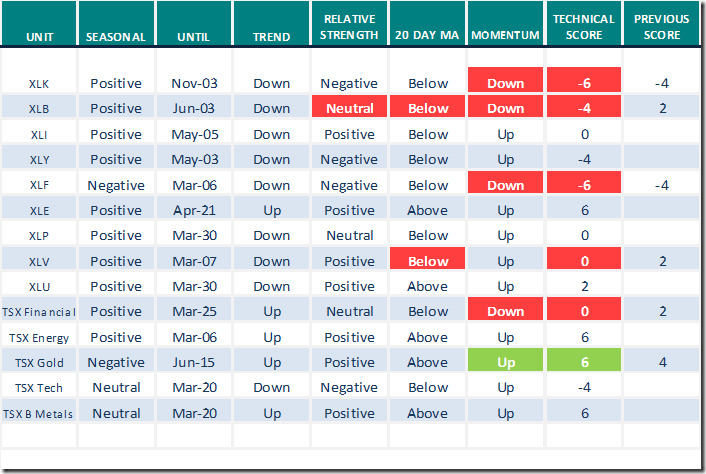
Task: Select the red Neutral cell in XLB row
Action: click(350, 109)
